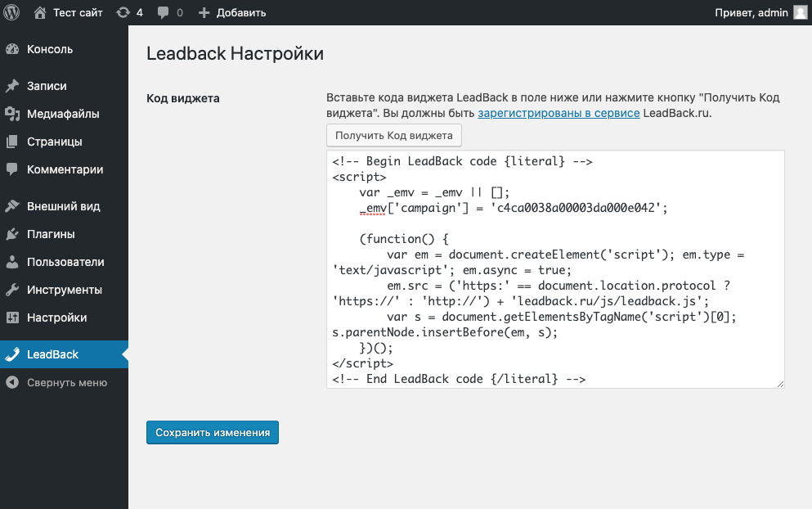The image size is (812, 509).
Task: Follow the зарегистрированы в сервисе link
Action: coord(559,113)
